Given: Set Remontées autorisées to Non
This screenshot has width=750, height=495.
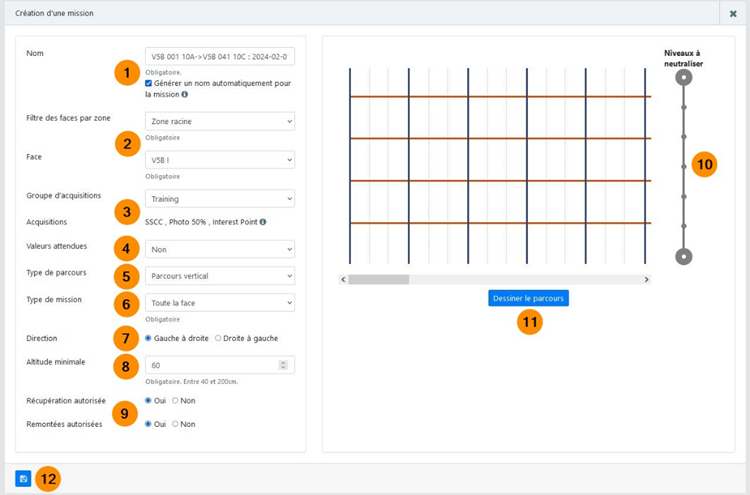Looking at the screenshot, I should (x=176, y=424).
